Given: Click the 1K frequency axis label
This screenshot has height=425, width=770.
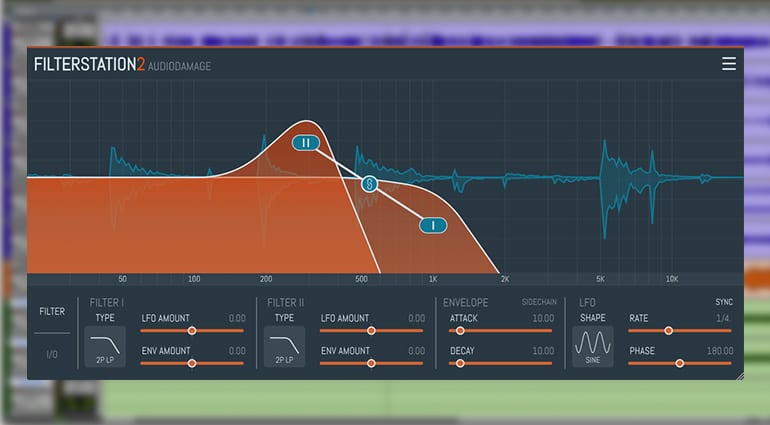Looking at the screenshot, I should (433, 279).
